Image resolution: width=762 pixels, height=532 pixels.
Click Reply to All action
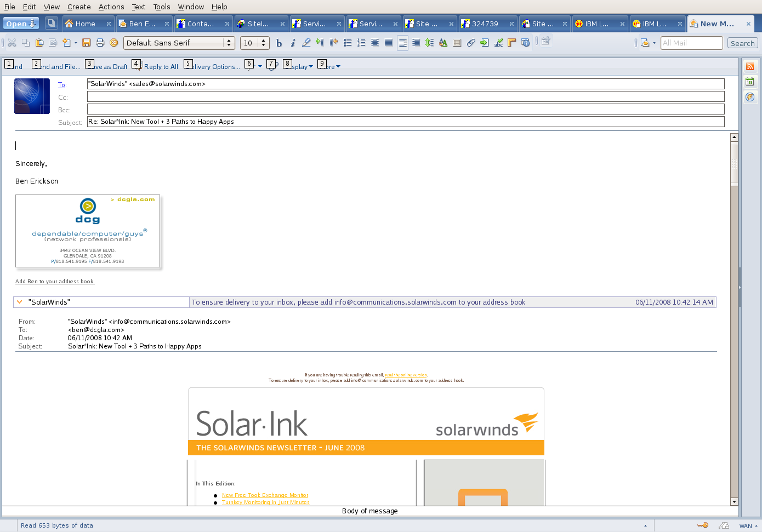point(157,66)
